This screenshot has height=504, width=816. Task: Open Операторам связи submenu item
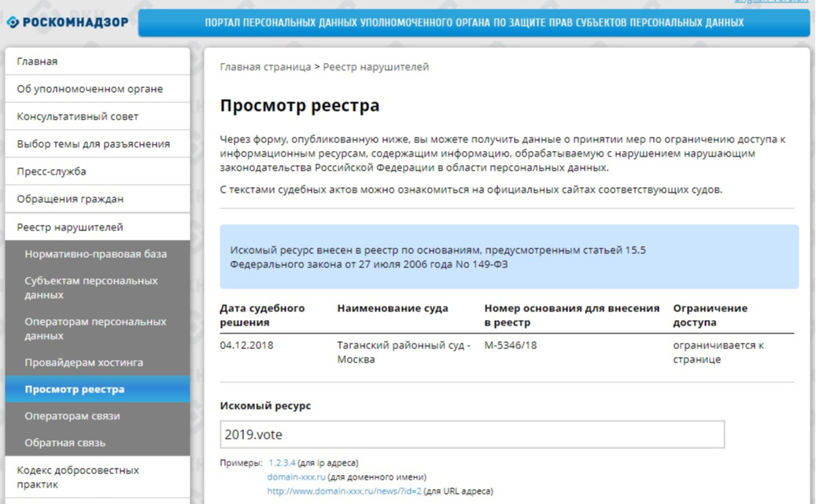click(x=98, y=416)
